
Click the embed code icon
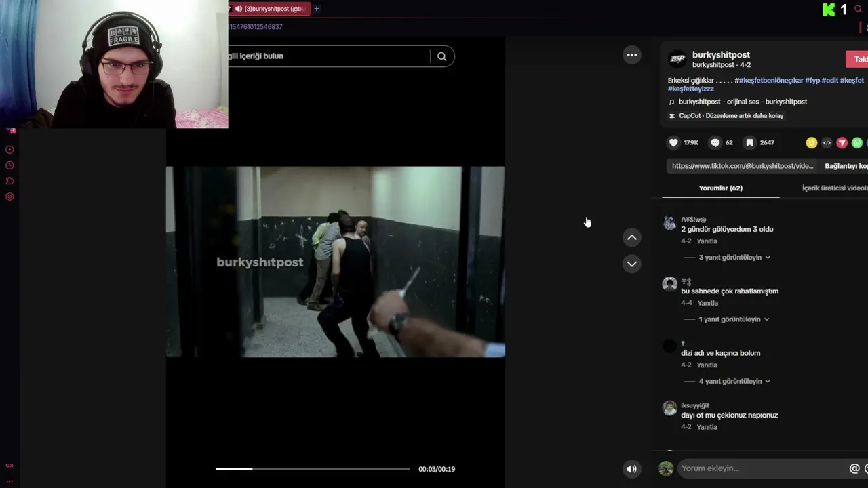pyautogui.click(x=827, y=142)
